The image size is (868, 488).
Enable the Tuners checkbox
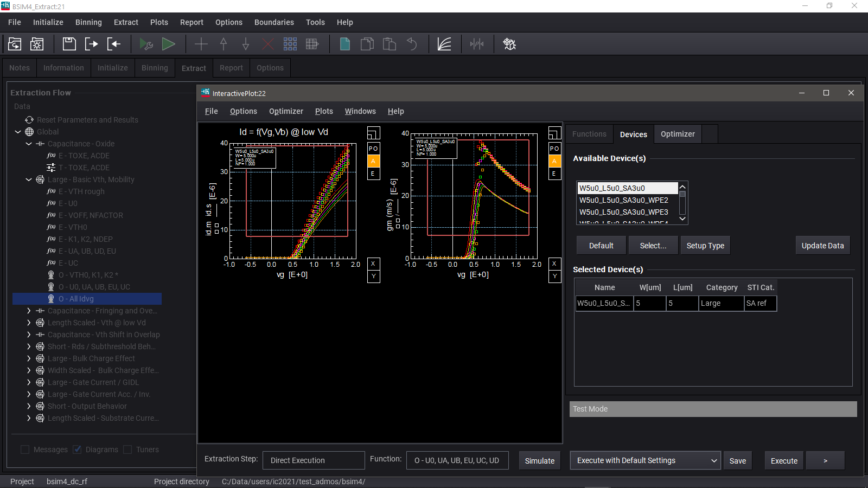(128, 449)
